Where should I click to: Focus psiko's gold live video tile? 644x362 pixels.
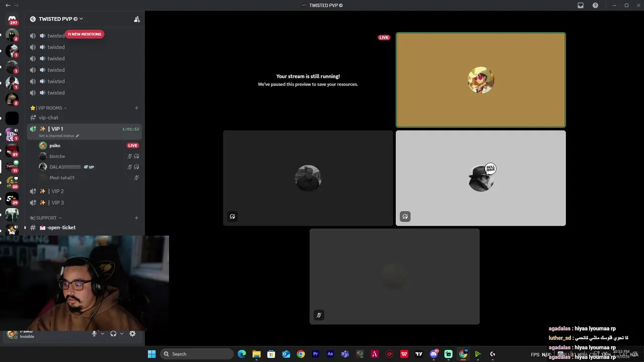(480, 80)
